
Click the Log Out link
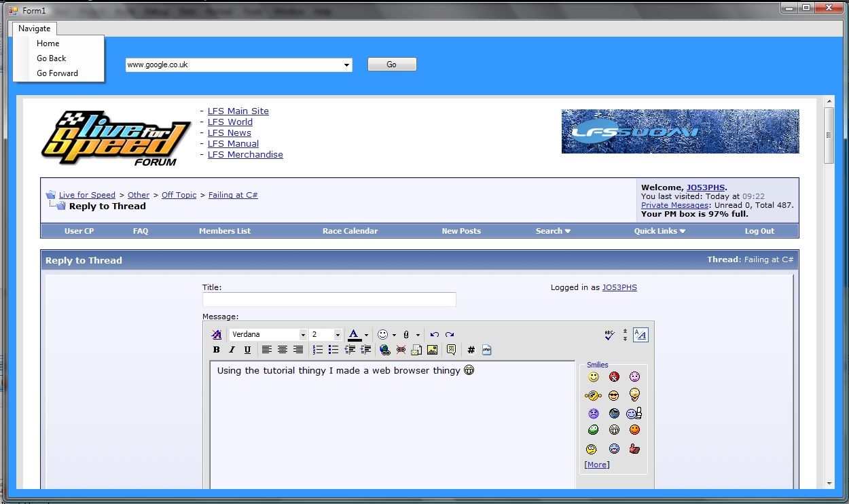point(759,231)
